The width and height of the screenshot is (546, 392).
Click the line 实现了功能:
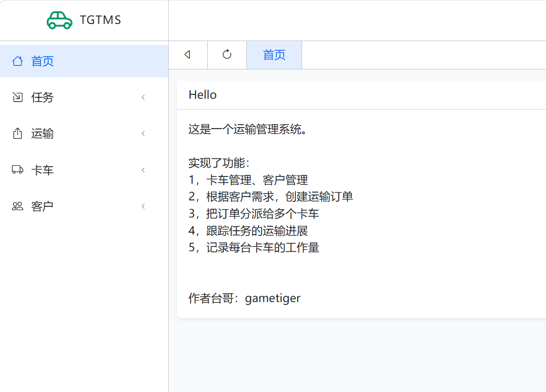[219, 163]
